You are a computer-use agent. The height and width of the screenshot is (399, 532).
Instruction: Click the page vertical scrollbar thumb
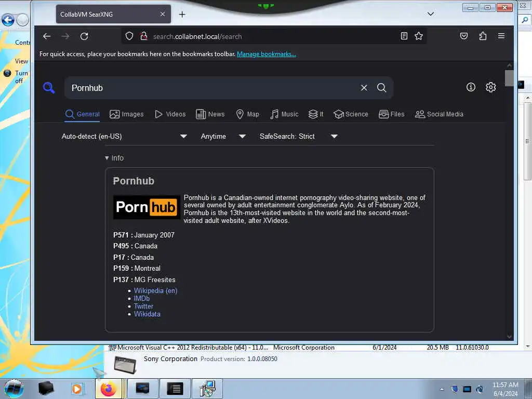click(x=509, y=78)
